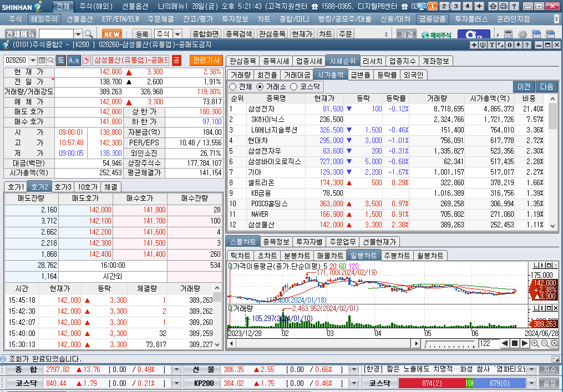Expand the toolbar overflow chevron

(387, 34)
